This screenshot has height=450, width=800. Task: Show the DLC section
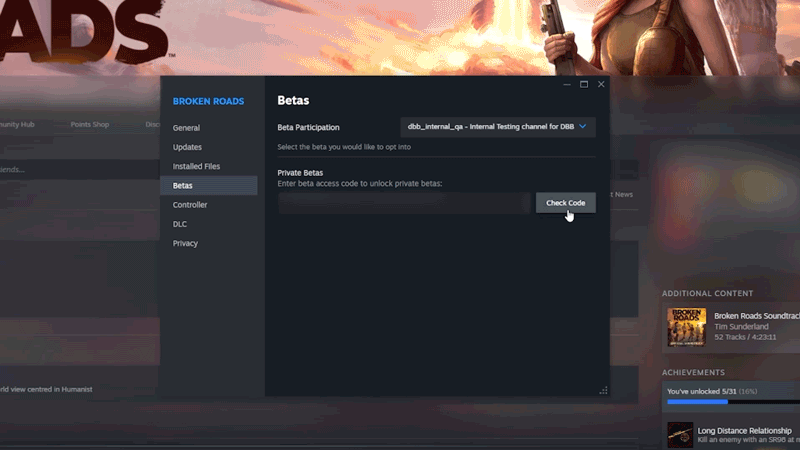[180, 224]
